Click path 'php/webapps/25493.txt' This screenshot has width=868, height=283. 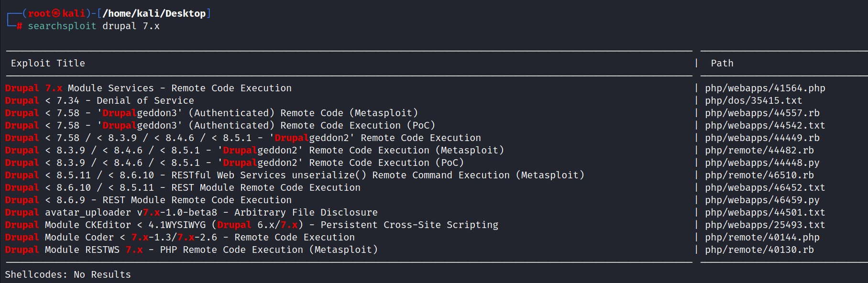coord(765,225)
